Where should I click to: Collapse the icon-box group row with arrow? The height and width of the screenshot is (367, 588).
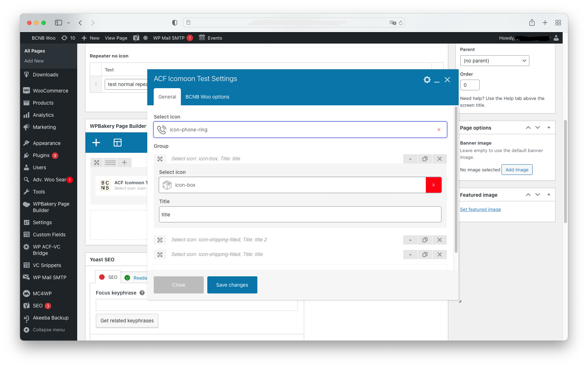click(410, 159)
